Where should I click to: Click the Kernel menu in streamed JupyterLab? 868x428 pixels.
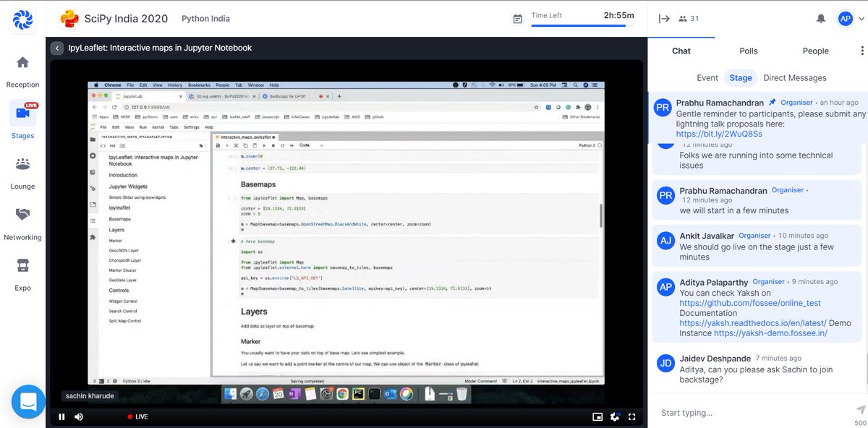(x=158, y=127)
